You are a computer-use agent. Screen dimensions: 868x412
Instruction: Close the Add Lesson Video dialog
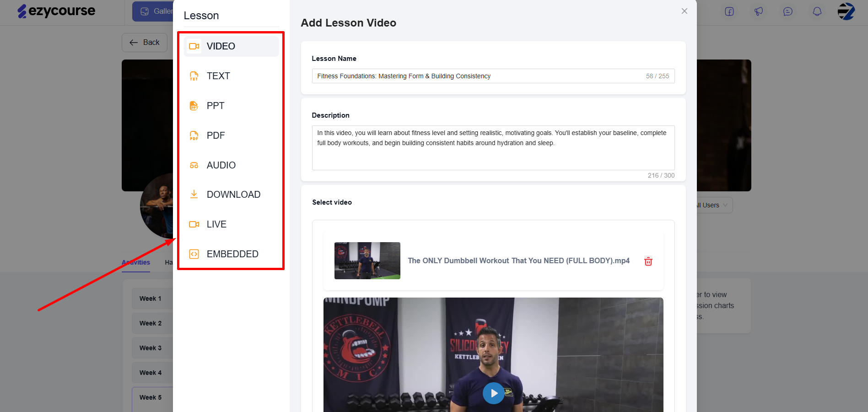pos(685,11)
